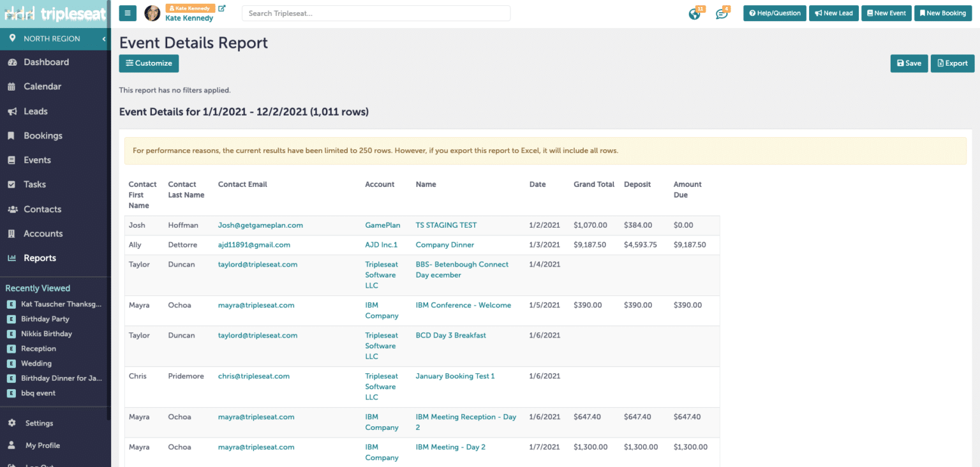
Task: Open recently viewed Nikkis Birthday
Action: click(46, 334)
